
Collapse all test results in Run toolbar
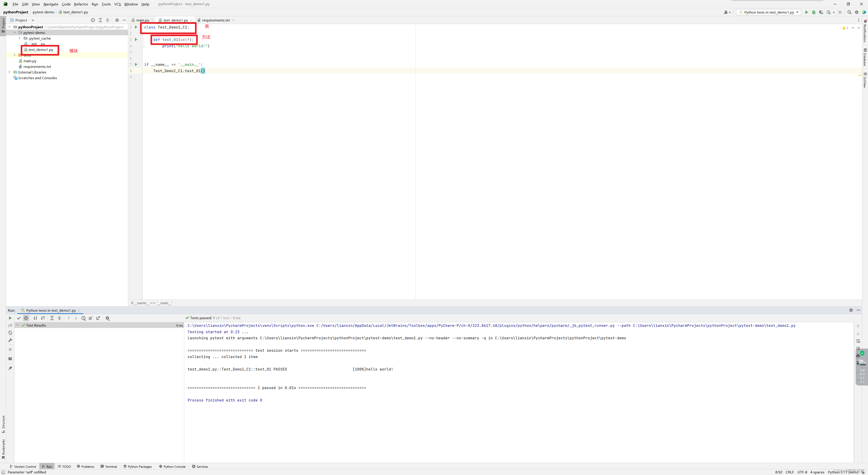coord(59,318)
